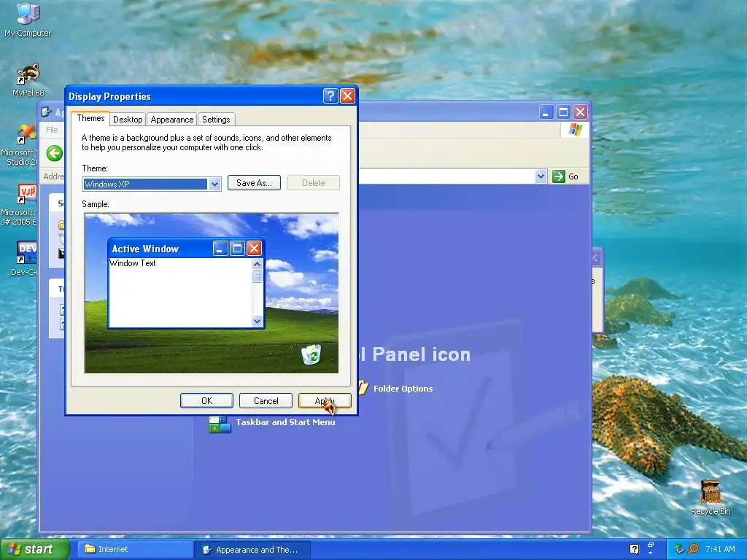Click the green Back arrow in Control Panel
This screenshot has height=560, width=747.
pyautogui.click(x=54, y=153)
